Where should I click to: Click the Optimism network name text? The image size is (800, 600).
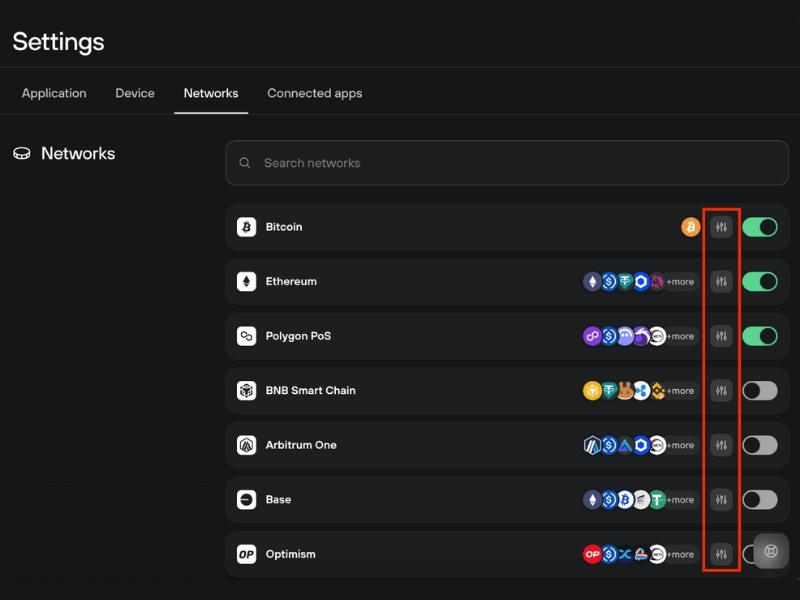point(290,555)
